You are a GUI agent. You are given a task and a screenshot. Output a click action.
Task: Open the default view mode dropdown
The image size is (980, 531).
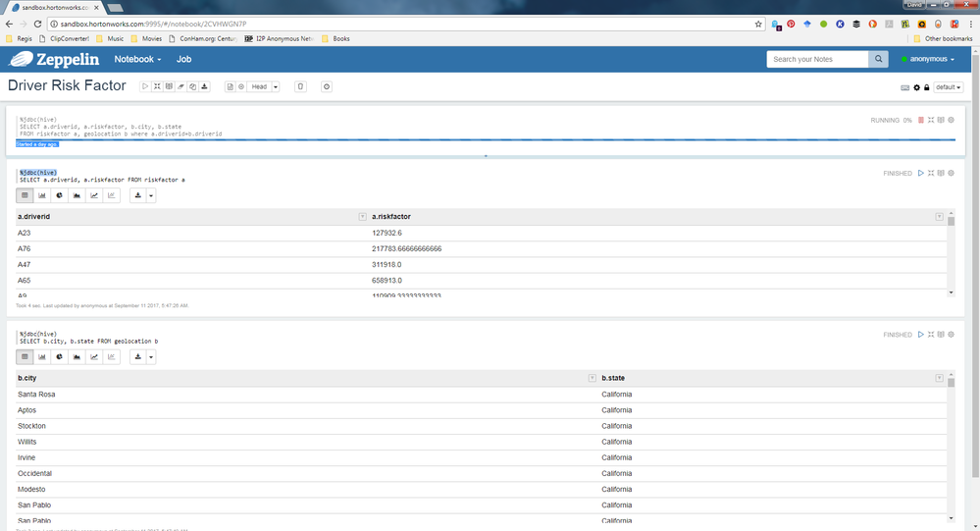click(949, 87)
